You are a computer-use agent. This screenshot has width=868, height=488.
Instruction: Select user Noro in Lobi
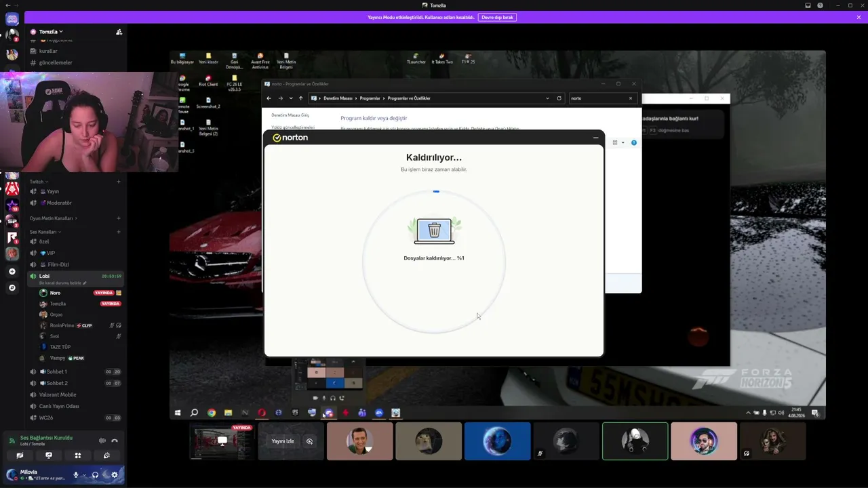[80, 293]
